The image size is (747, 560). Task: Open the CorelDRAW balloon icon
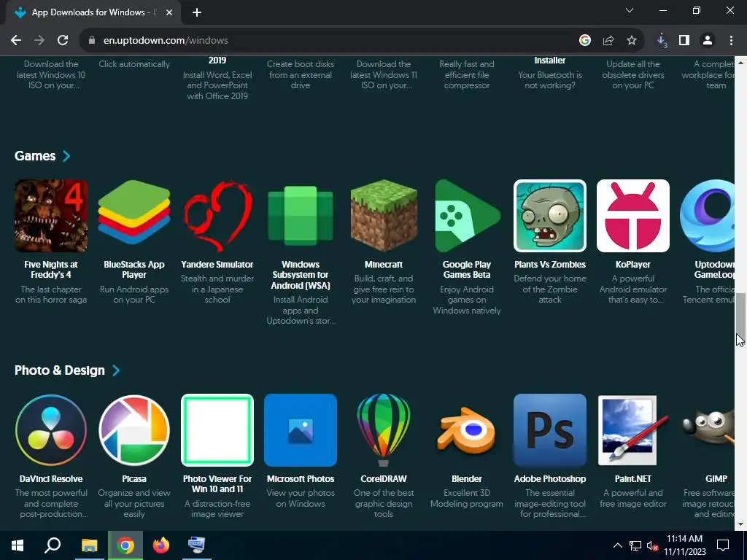coord(384,430)
